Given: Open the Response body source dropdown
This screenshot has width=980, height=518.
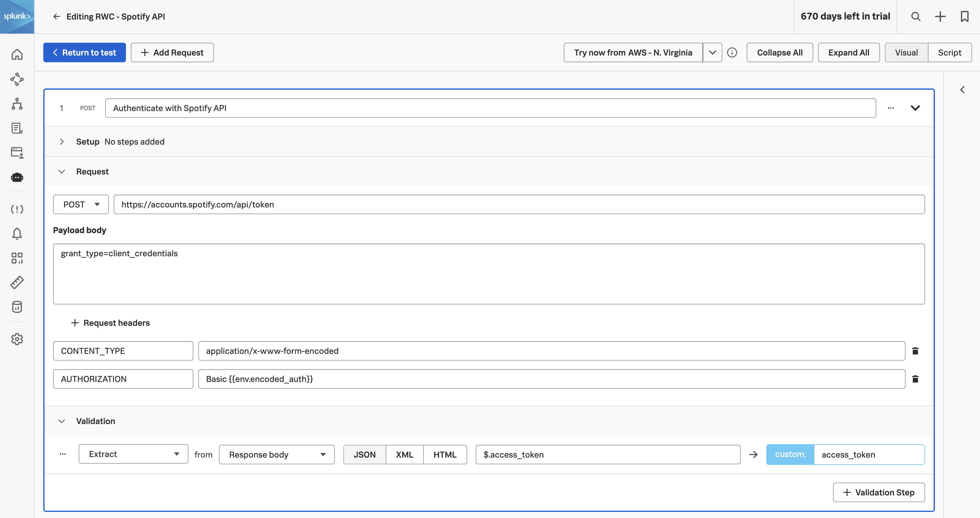Looking at the screenshot, I should [277, 455].
